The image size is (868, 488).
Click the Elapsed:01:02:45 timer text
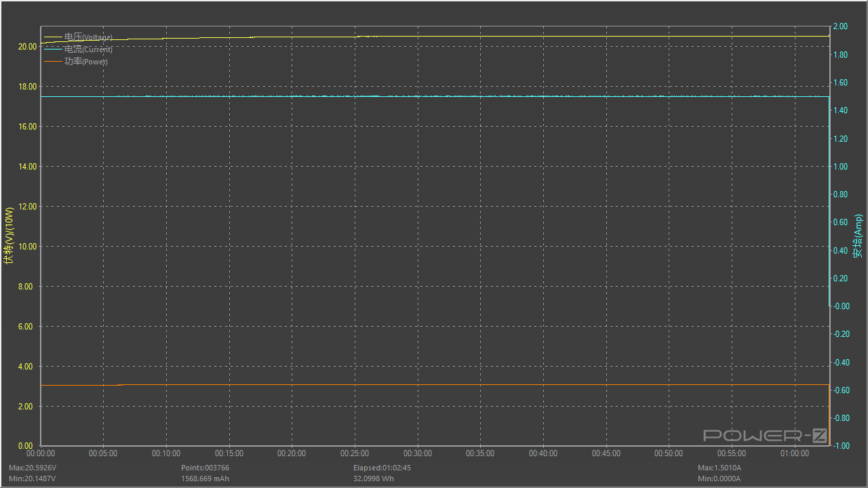coord(382,468)
